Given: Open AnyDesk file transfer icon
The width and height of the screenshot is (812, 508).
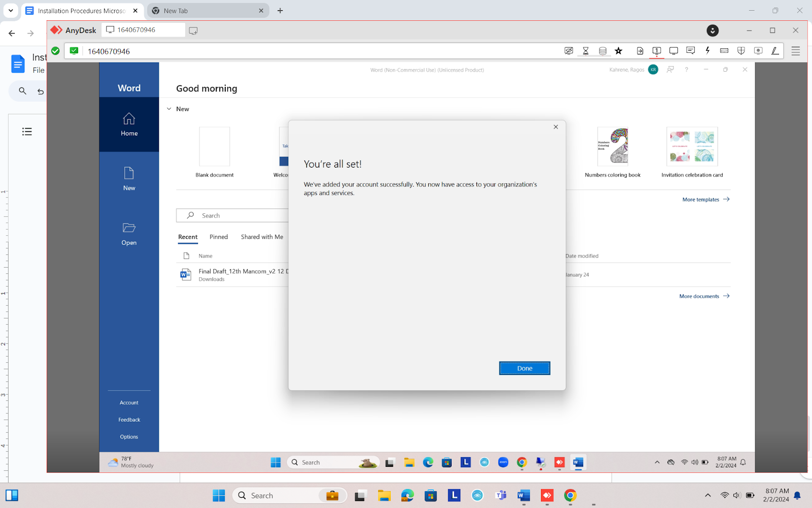Looking at the screenshot, I should click(640, 51).
